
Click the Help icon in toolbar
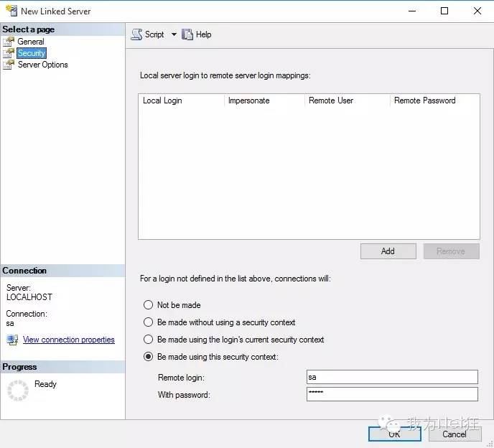187,34
